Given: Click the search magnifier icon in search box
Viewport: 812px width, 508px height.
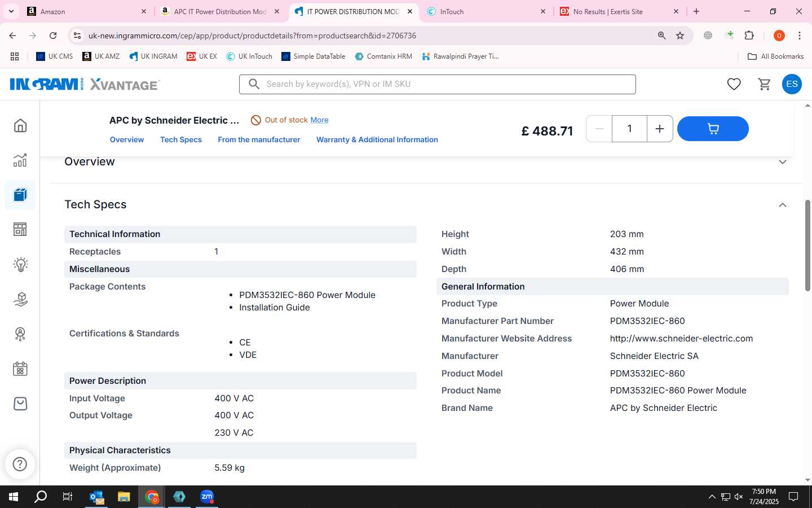Looking at the screenshot, I should (x=254, y=84).
